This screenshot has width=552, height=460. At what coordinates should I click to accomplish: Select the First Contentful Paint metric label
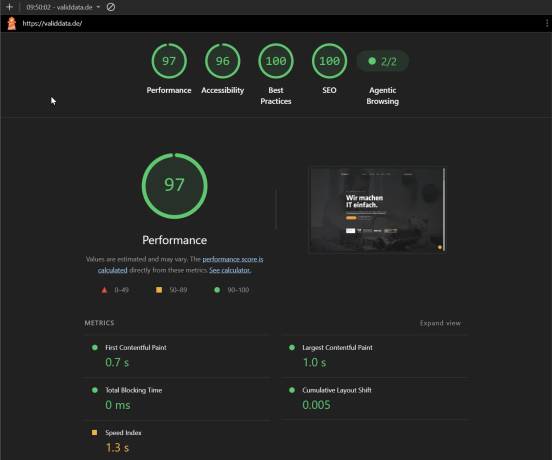pyautogui.click(x=136, y=347)
